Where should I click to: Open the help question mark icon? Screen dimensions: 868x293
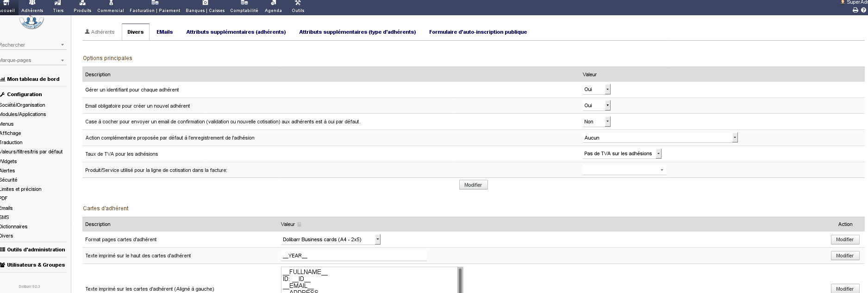tap(863, 10)
